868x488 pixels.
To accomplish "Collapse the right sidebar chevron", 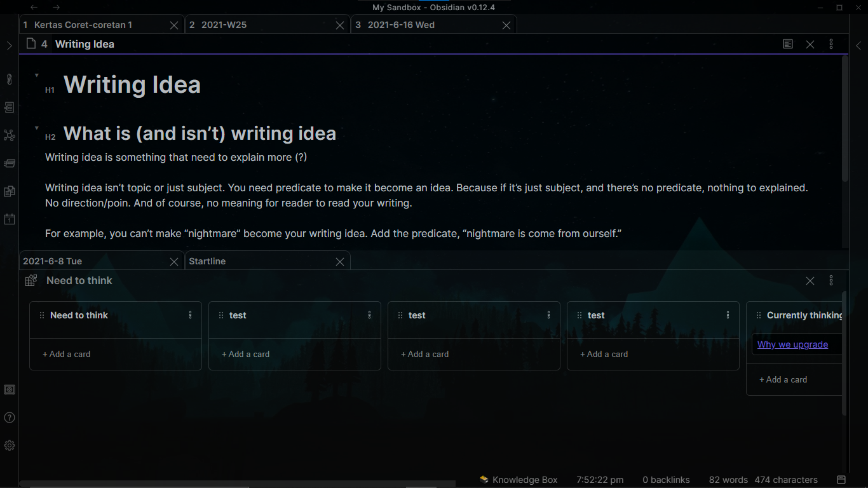I will click(x=859, y=45).
